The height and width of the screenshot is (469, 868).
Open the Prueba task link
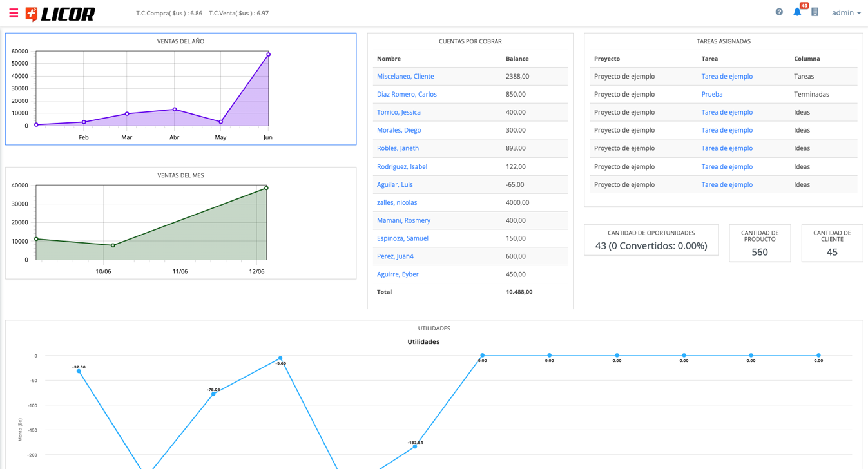(x=711, y=94)
